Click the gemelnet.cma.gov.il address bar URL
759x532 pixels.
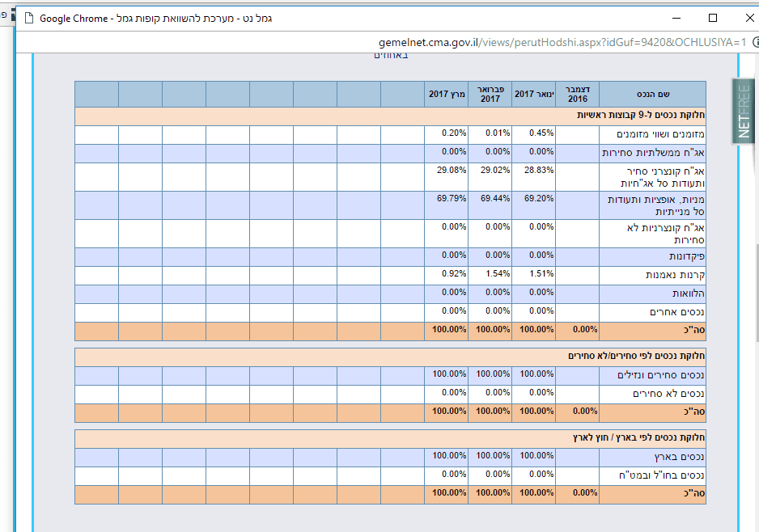click(x=562, y=43)
